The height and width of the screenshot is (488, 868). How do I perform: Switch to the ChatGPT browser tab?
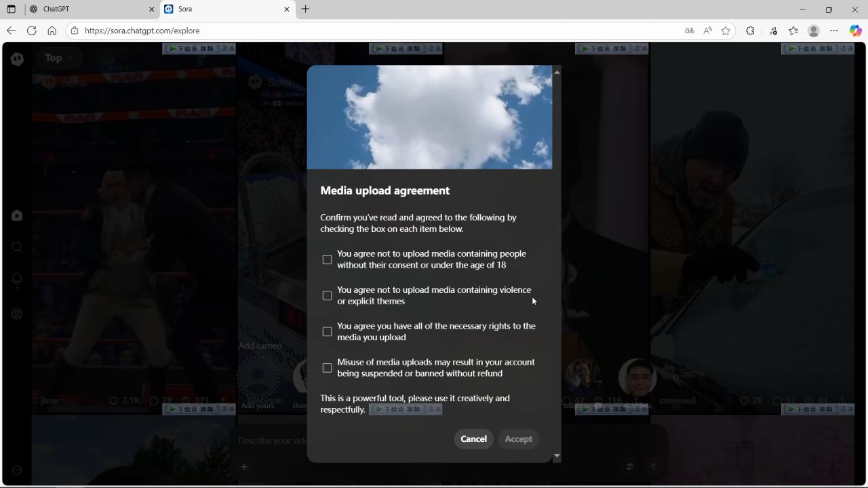[x=92, y=9]
